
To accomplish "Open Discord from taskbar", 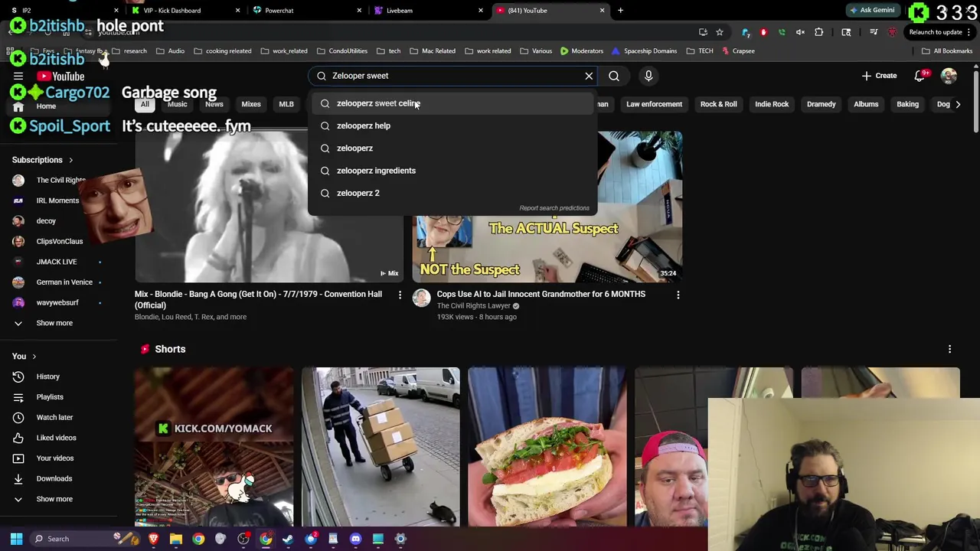I will [355, 539].
